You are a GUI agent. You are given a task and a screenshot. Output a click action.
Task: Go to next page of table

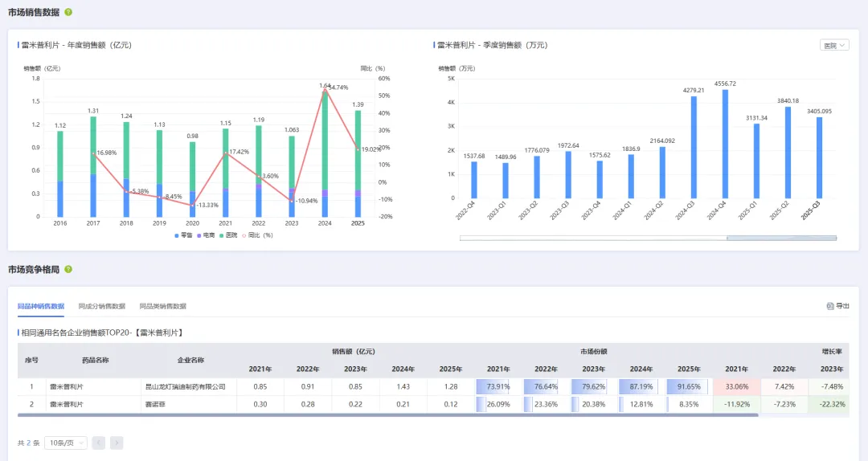[117, 443]
